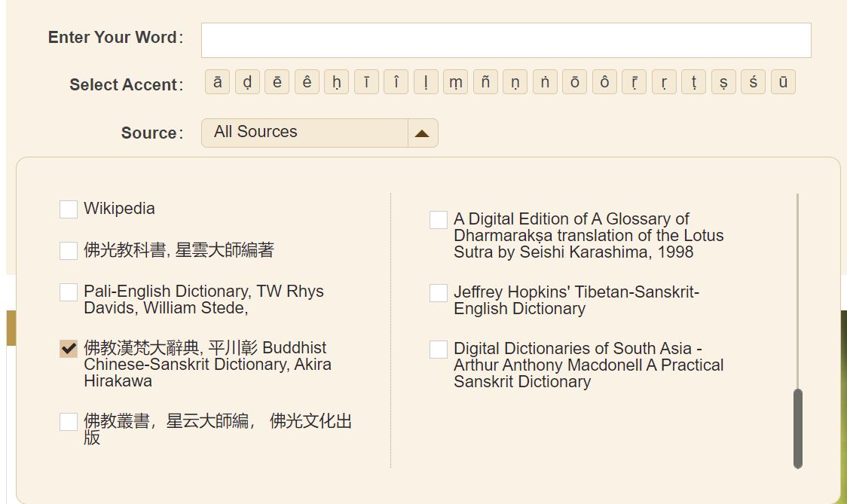Click the Lotus Sutra Glossary label text
Screen dimensions: 847x504
(588, 236)
